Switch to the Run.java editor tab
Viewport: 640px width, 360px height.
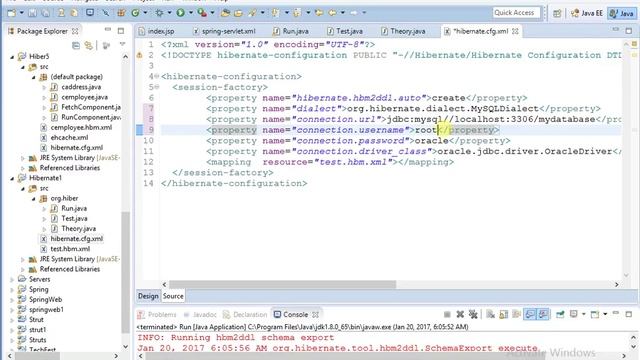(291, 31)
